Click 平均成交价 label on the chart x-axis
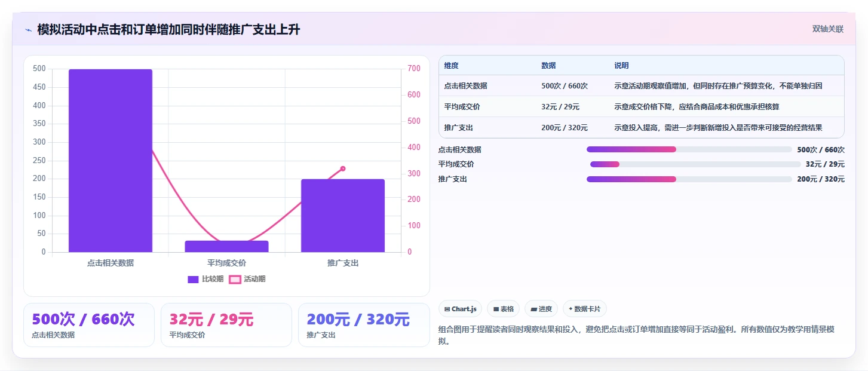The height and width of the screenshot is (371, 868). pyautogui.click(x=226, y=263)
